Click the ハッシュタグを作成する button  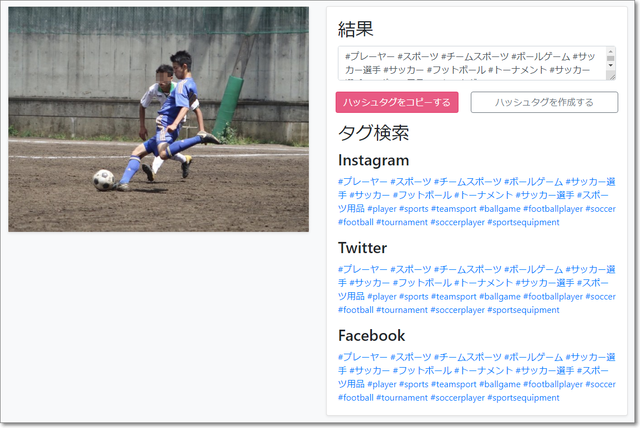tap(544, 102)
